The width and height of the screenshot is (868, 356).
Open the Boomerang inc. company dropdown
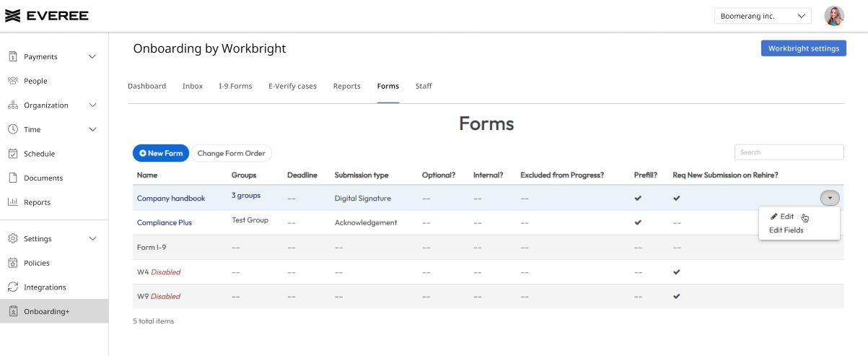(x=763, y=16)
